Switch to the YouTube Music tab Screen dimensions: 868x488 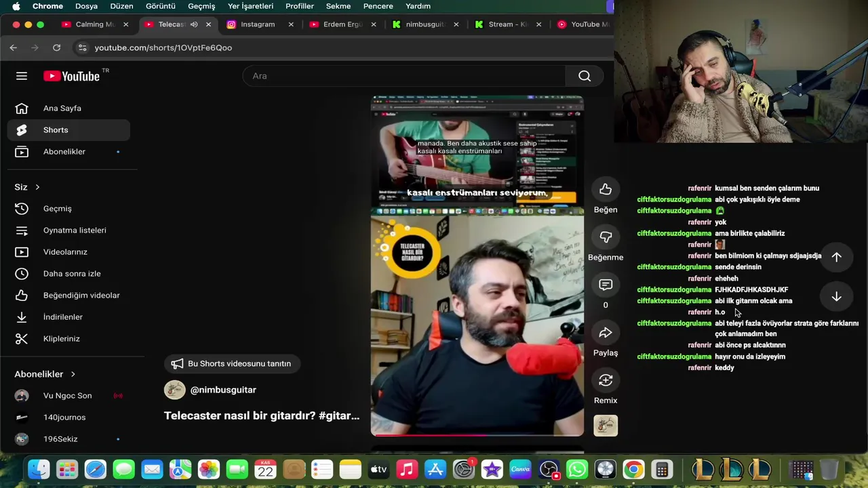(586, 24)
